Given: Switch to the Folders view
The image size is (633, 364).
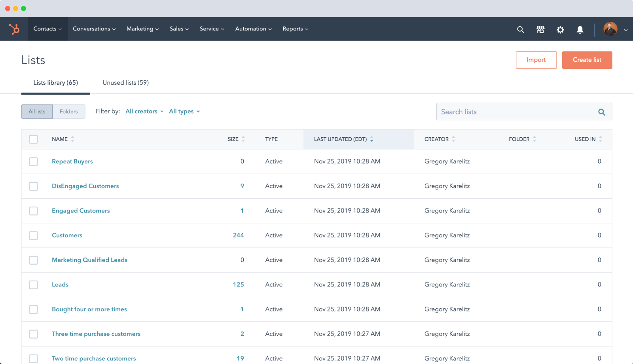Looking at the screenshot, I should (69, 112).
